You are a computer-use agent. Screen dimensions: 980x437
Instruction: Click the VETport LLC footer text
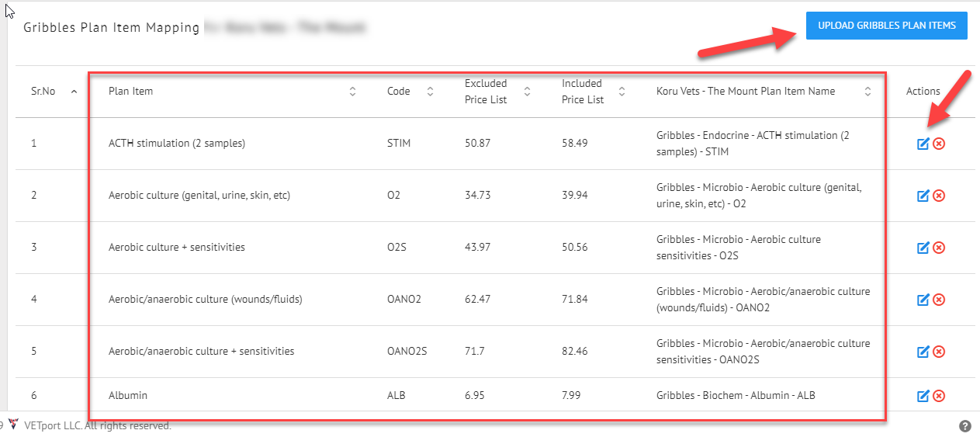[98, 426]
